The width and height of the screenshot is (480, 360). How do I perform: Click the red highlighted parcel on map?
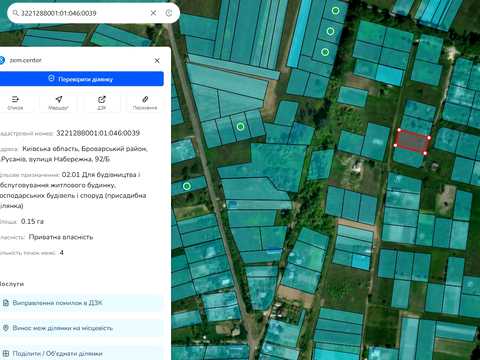click(412, 141)
